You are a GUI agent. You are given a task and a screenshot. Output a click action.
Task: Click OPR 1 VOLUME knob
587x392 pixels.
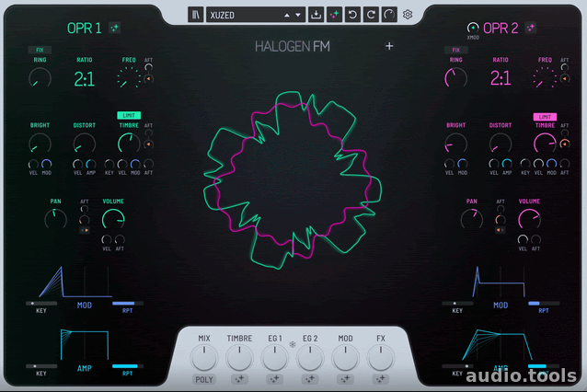113,220
